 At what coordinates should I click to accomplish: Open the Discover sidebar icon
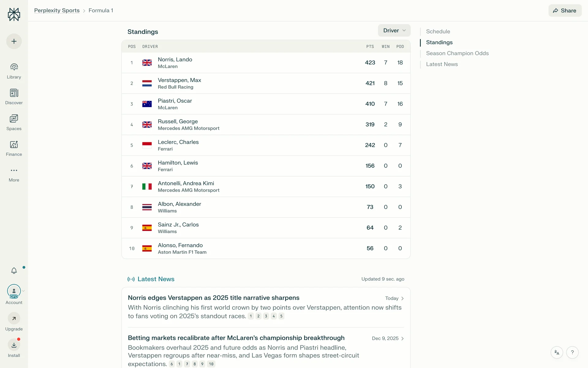click(14, 93)
